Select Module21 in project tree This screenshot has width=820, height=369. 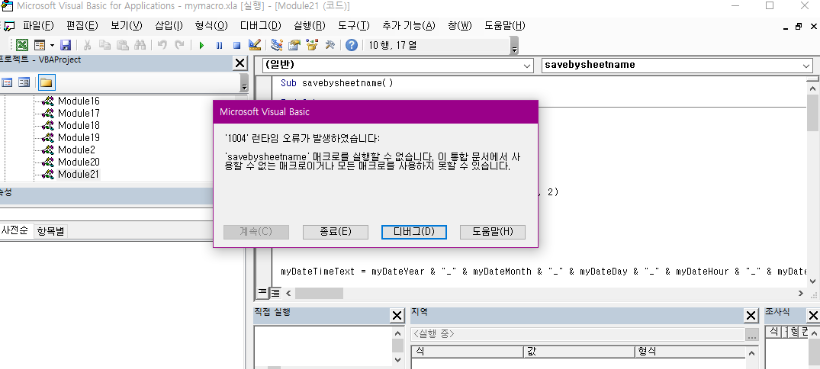(x=78, y=174)
